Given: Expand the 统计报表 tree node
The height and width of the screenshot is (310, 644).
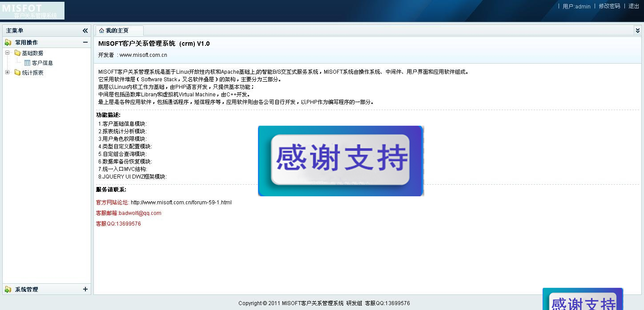Looking at the screenshot, I should 7,72.
